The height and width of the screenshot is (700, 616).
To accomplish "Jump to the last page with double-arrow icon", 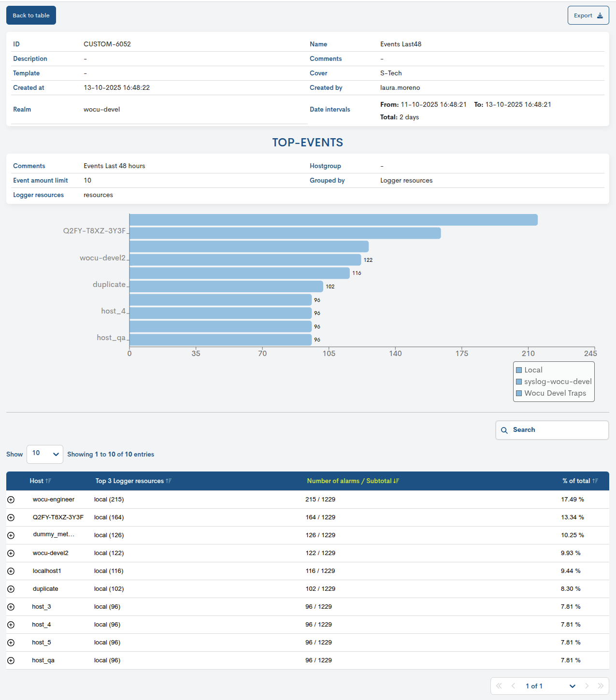I will (602, 686).
